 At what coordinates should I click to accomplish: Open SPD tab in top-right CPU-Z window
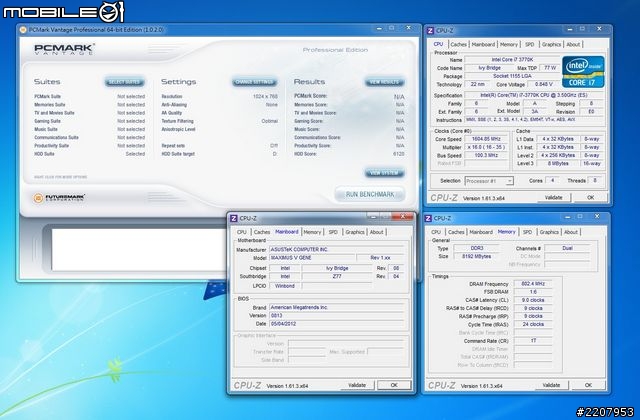click(x=529, y=44)
